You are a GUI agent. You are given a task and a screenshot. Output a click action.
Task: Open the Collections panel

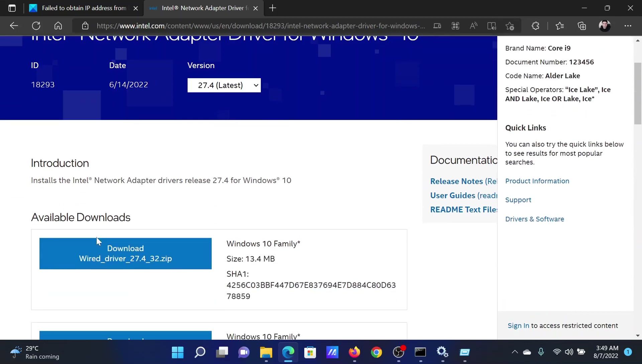pyautogui.click(x=582, y=26)
